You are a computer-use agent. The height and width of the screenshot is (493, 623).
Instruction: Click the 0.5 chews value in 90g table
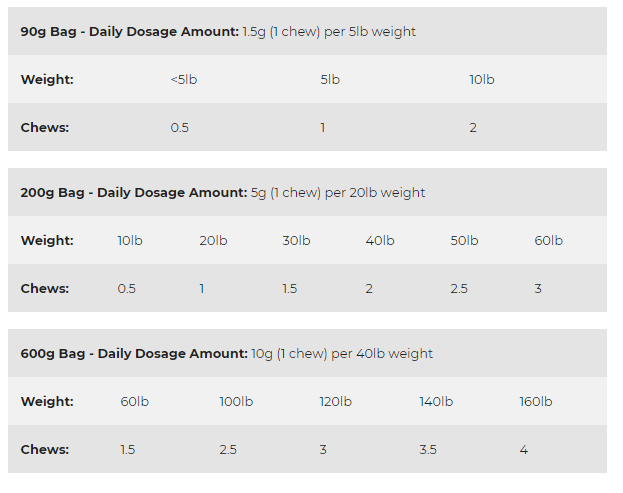180,128
